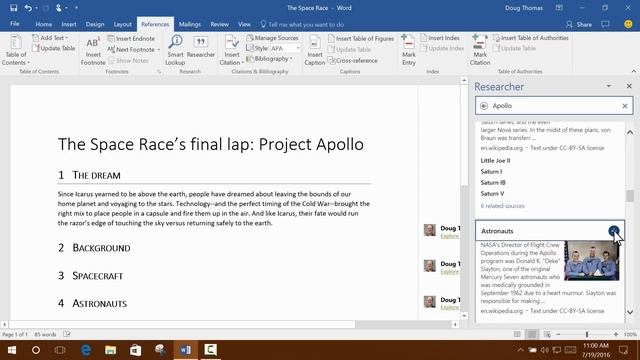This screenshot has height=360, width=640.
Task: Close the Researcher pane
Action: pyautogui.click(x=629, y=86)
